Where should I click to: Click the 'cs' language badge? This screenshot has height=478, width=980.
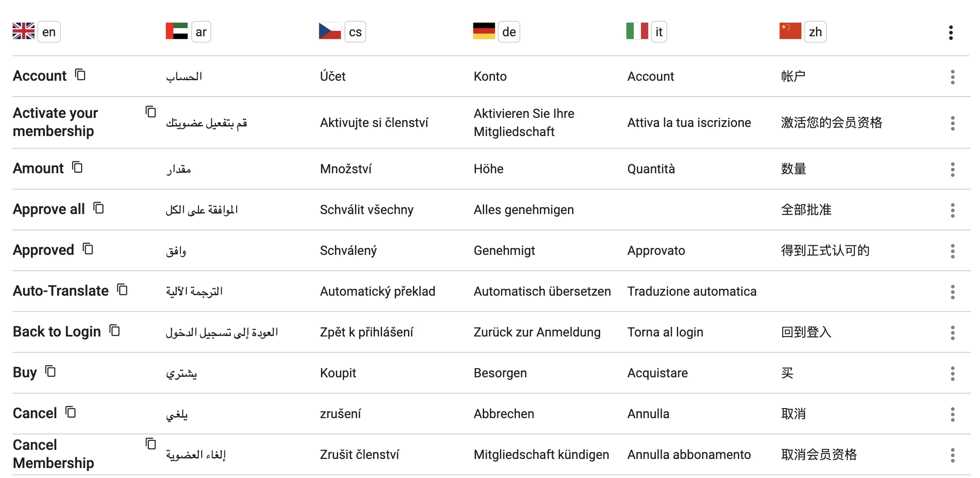click(355, 32)
